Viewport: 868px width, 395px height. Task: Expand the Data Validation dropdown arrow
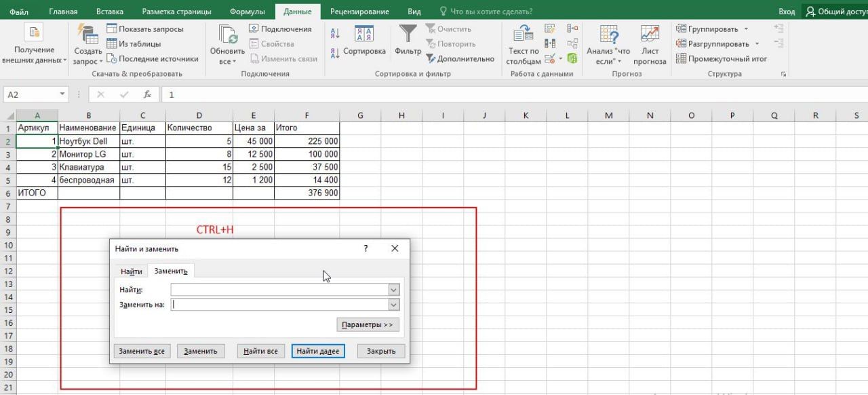(560, 58)
